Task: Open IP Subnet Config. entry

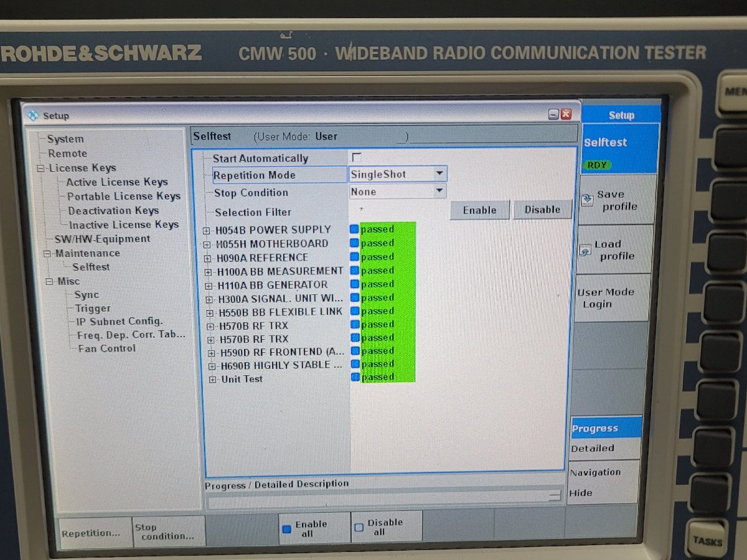Action: (120, 322)
